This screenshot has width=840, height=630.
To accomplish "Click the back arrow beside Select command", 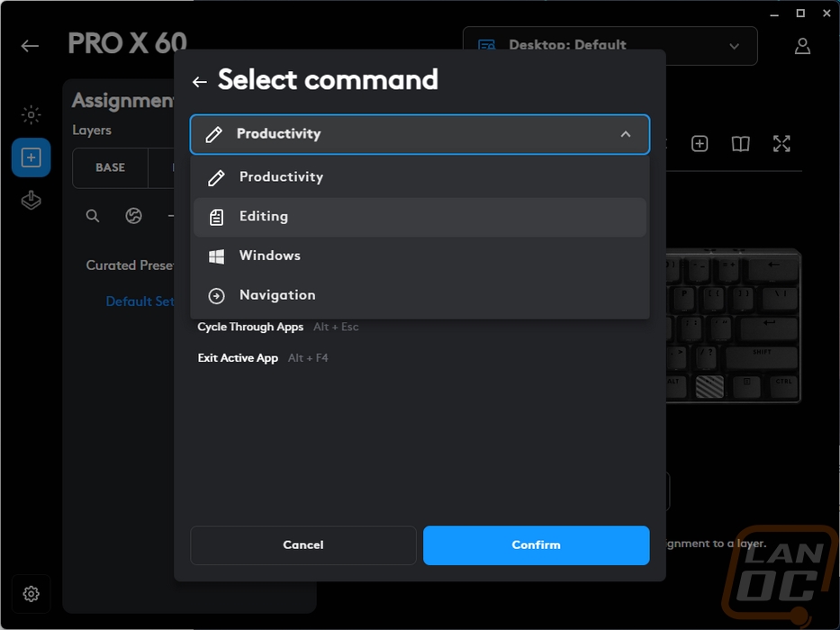I will pyautogui.click(x=200, y=82).
